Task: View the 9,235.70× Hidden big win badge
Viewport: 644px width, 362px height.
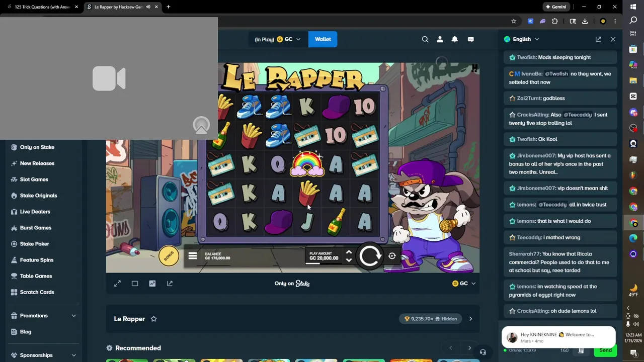Action: pos(431,319)
